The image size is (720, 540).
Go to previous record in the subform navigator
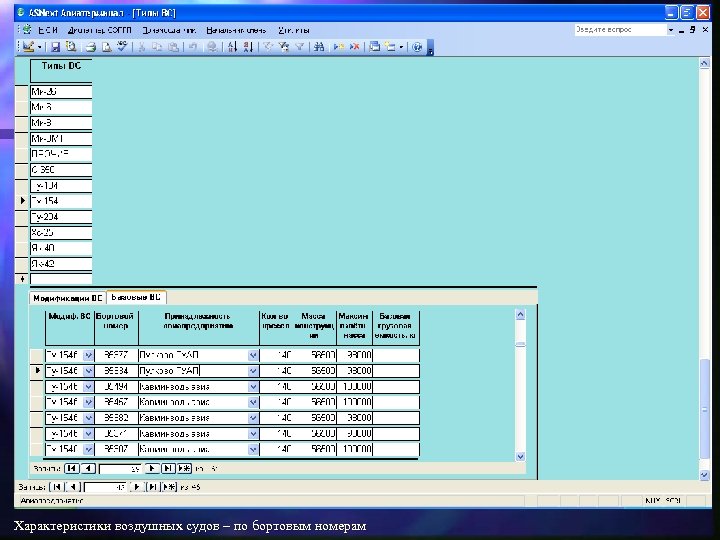pyautogui.click(x=88, y=468)
